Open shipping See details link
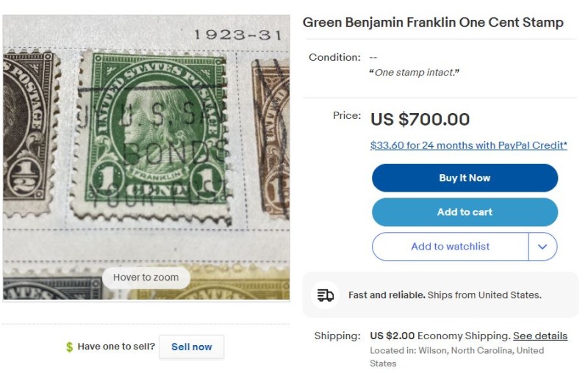 coord(540,336)
